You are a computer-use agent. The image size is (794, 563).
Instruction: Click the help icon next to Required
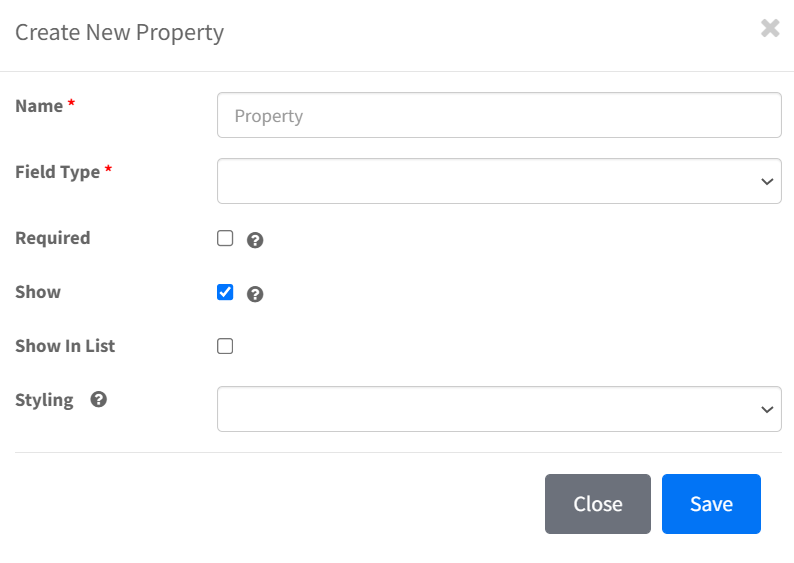pos(255,240)
